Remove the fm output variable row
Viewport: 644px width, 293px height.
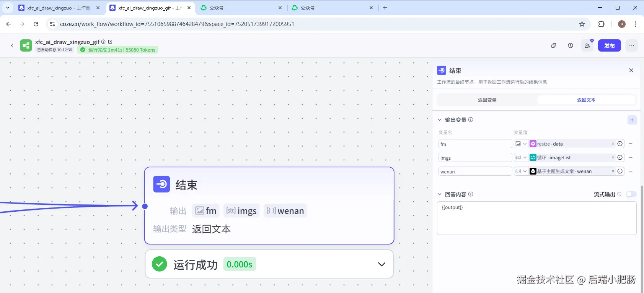pyautogui.click(x=631, y=144)
